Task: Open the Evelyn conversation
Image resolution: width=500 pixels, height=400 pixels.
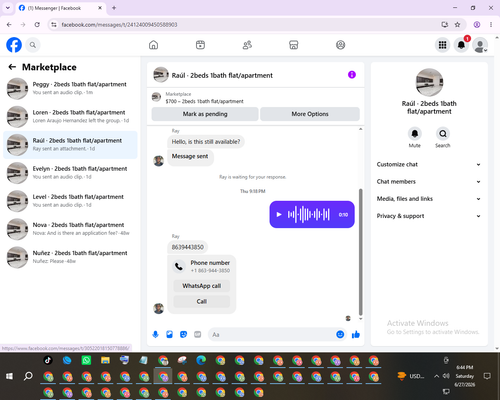Action: tap(70, 173)
